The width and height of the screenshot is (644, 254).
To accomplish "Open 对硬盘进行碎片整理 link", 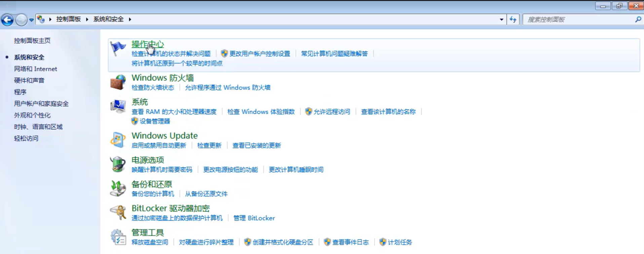I will [206, 242].
